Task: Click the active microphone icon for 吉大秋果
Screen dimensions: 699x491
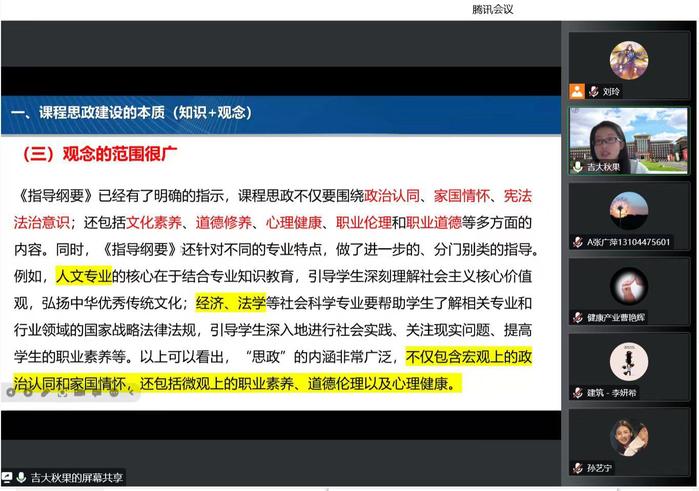Action: 577,166
